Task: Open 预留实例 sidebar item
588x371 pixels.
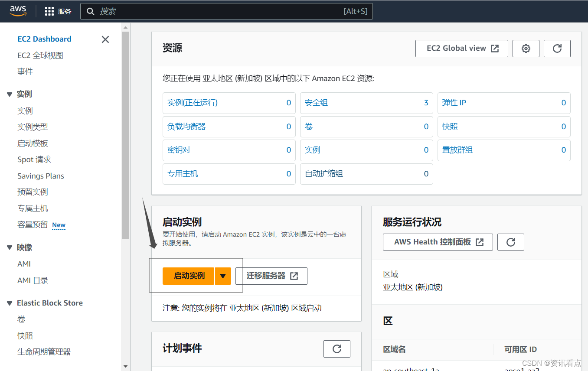Action: click(x=33, y=192)
